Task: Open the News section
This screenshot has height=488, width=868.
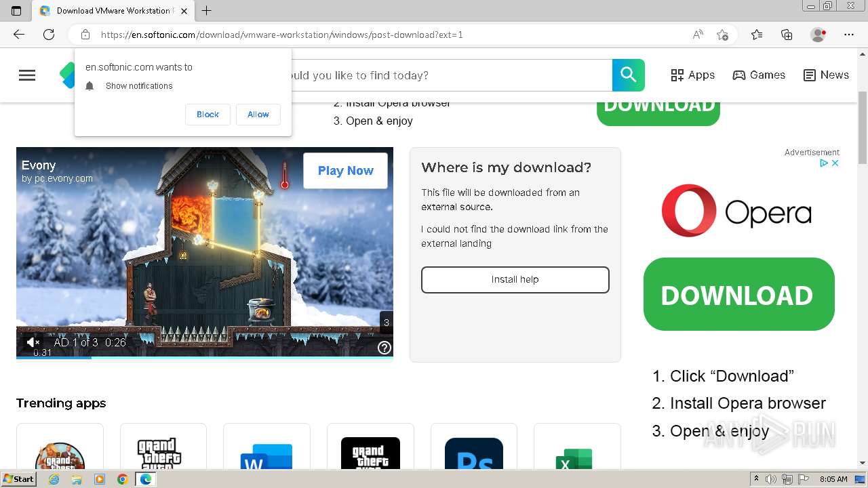Action: pyautogui.click(x=826, y=75)
